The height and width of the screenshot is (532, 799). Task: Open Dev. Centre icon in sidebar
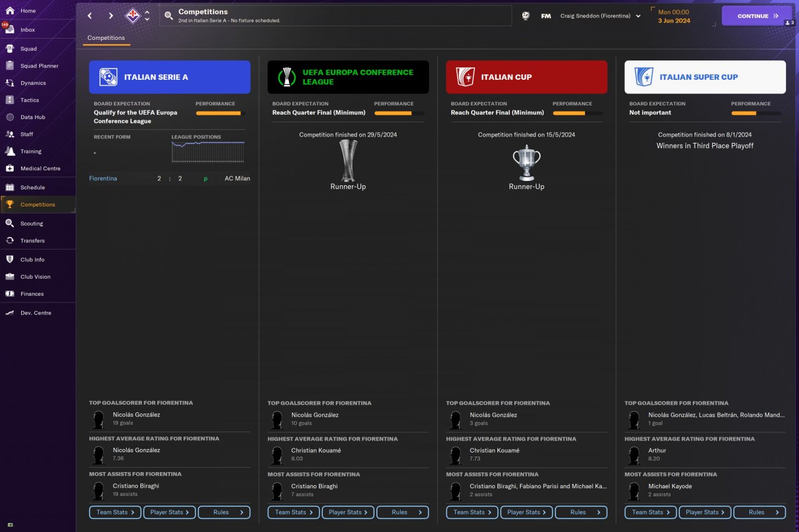[x=9, y=313]
